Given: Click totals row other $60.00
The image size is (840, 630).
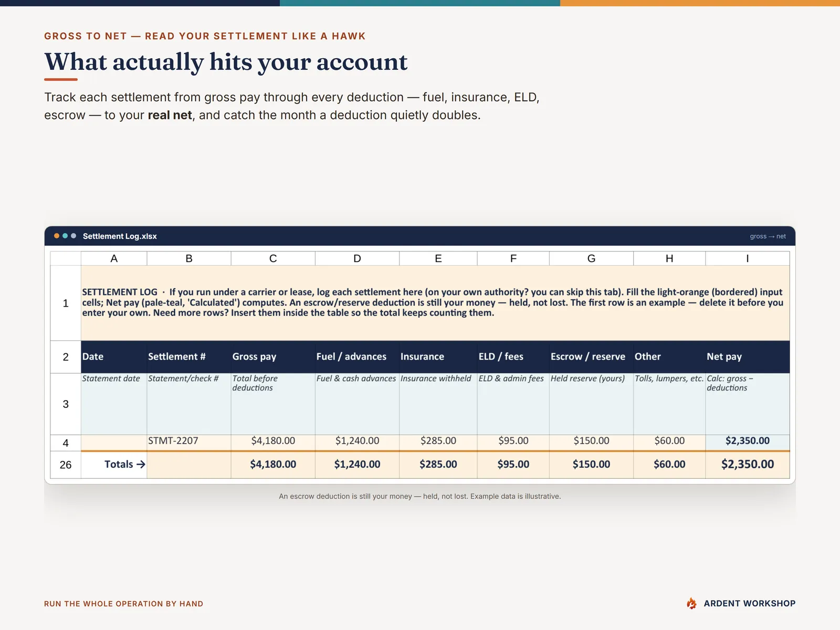Looking at the screenshot, I should tap(669, 465).
